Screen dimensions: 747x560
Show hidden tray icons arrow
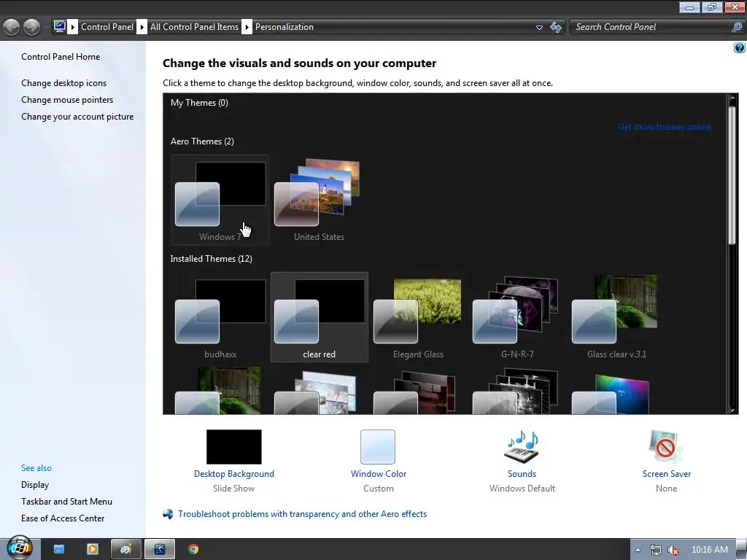coord(638,550)
